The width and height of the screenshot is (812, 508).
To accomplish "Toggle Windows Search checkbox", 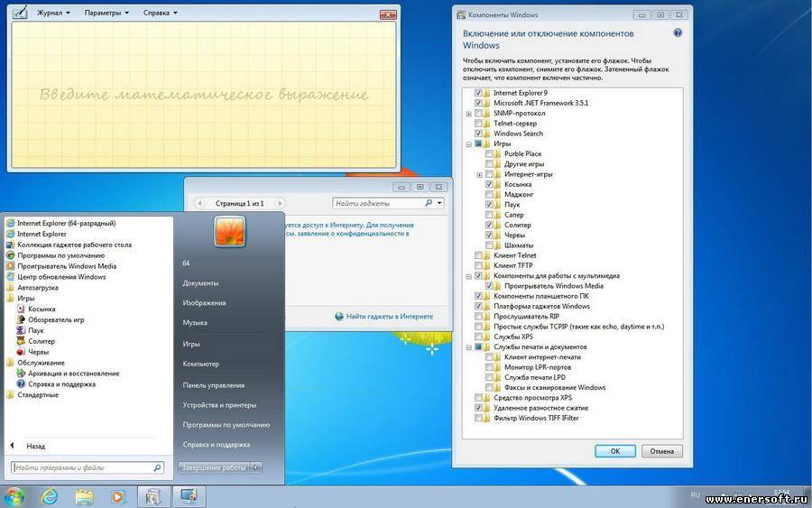I will 478,134.
